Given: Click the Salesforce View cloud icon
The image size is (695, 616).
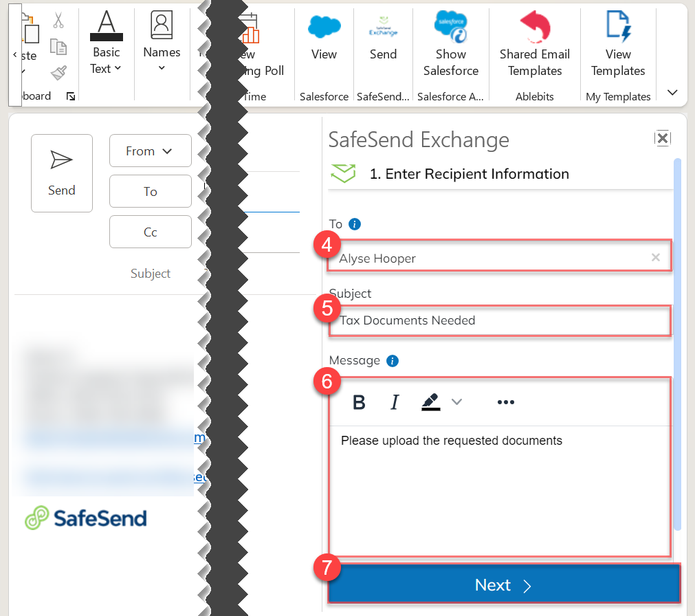Looking at the screenshot, I should click(324, 27).
